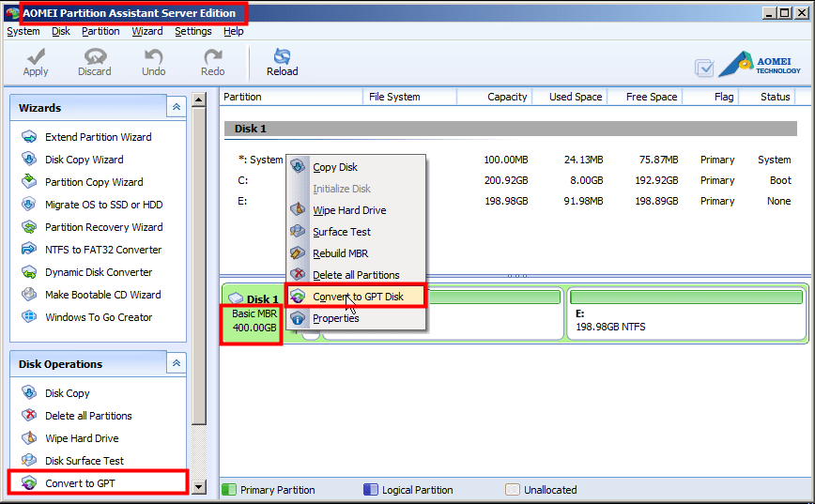
Task: Reload disks with the Reload button
Action: [283, 63]
